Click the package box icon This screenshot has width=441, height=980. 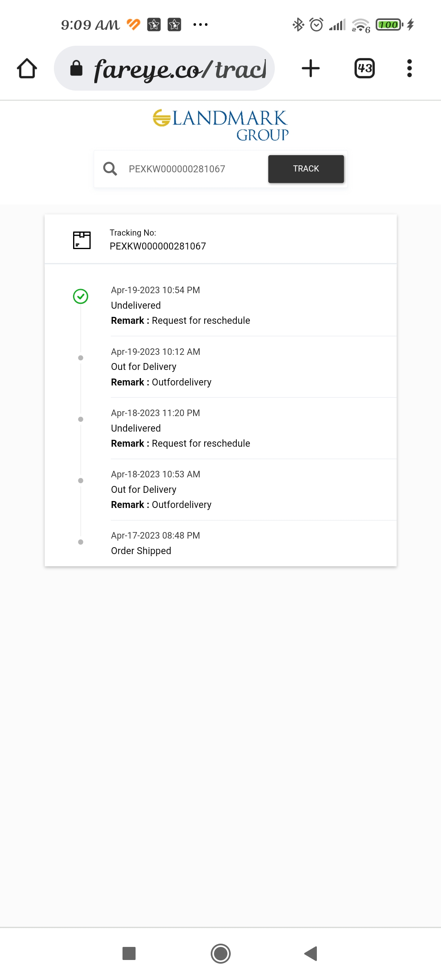(x=82, y=240)
